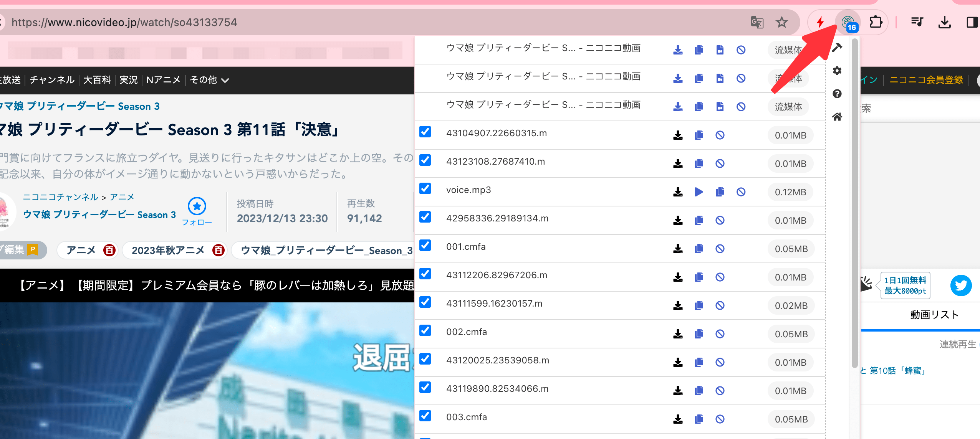Toggle the 42958336.29189134.m checkbox
This screenshot has height=439, width=980.
pyautogui.click(x=425, y=217)
